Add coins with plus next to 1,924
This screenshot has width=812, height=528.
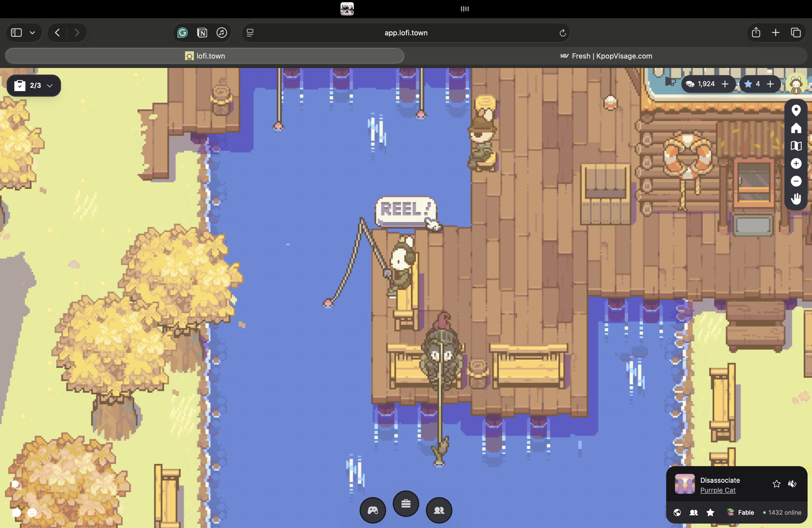click(x=725, y=84)
